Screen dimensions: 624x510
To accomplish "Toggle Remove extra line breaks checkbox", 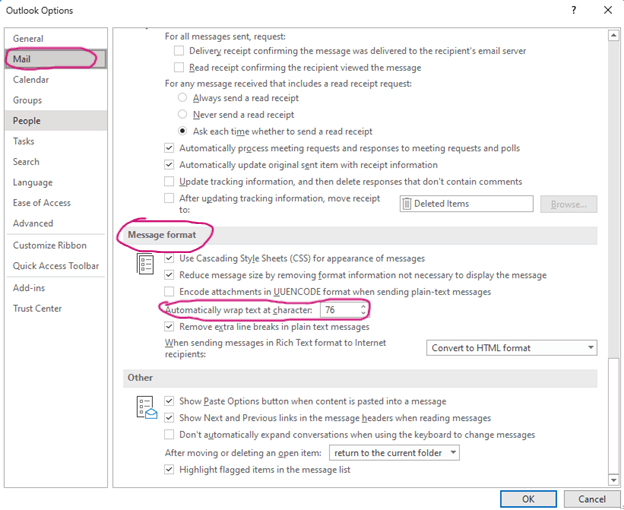I will pos(169,327).
